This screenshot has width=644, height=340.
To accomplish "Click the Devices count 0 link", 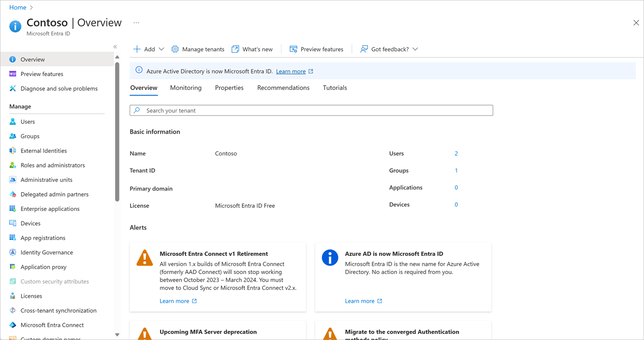I will pos(456,205).
